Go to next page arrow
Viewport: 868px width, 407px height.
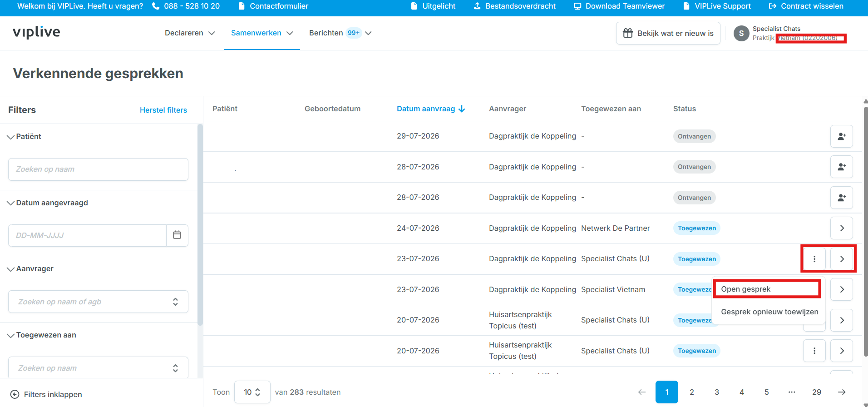[842, 392]
